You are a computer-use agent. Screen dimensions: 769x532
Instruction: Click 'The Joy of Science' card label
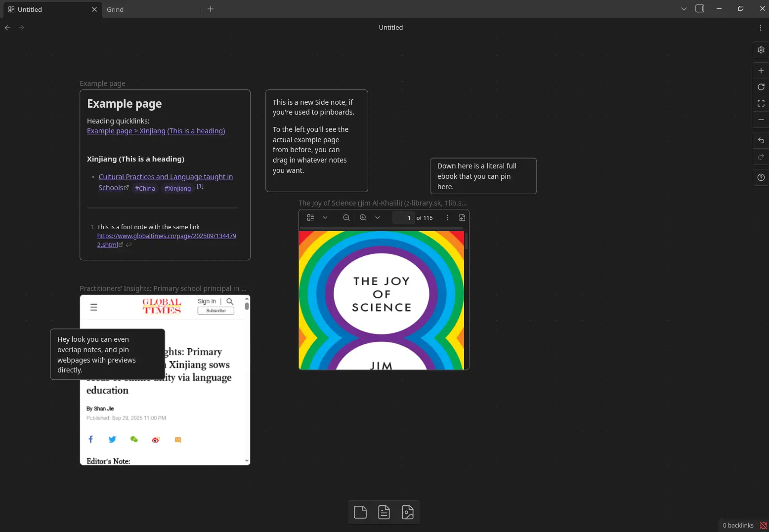click(383, 203)
